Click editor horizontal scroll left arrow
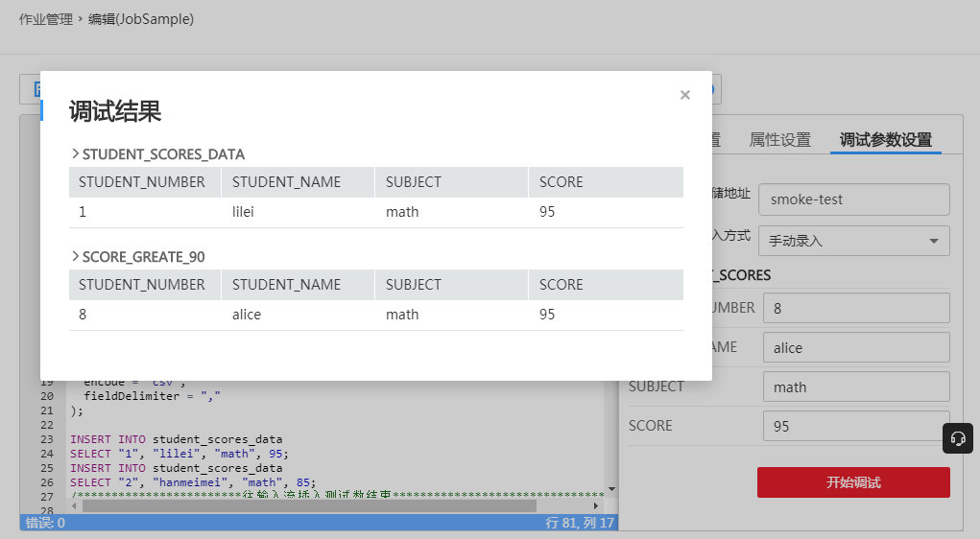980x539 pixels. pos(74,505)
